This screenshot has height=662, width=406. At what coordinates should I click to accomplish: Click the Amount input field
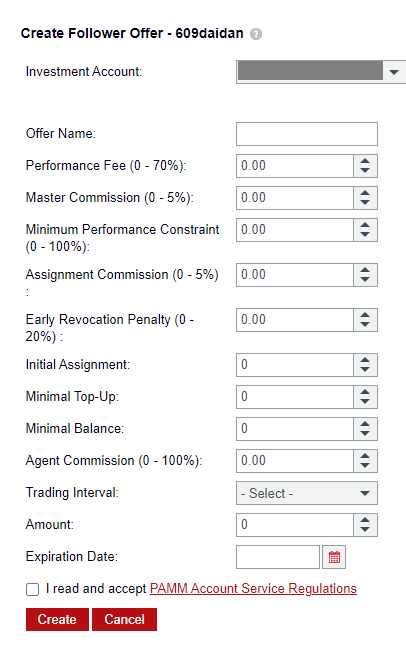pyautogui.click(x=295, y=525)
